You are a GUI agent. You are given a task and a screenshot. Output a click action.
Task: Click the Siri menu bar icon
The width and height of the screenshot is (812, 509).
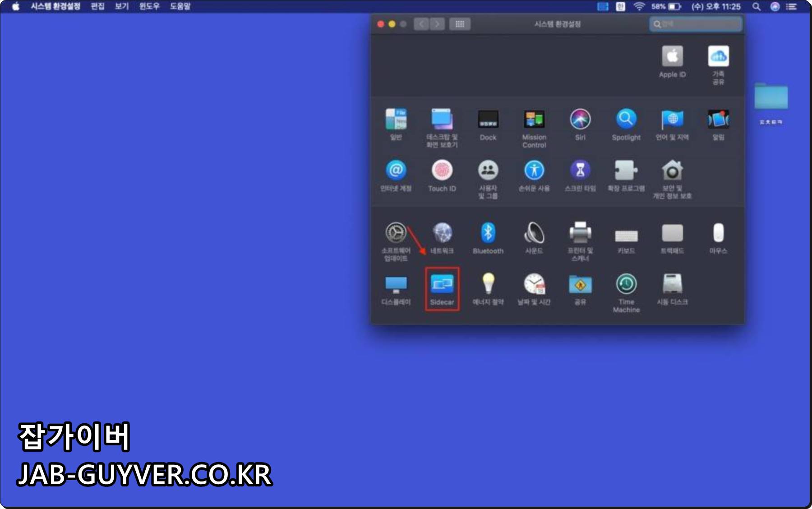tap(775, 6)
